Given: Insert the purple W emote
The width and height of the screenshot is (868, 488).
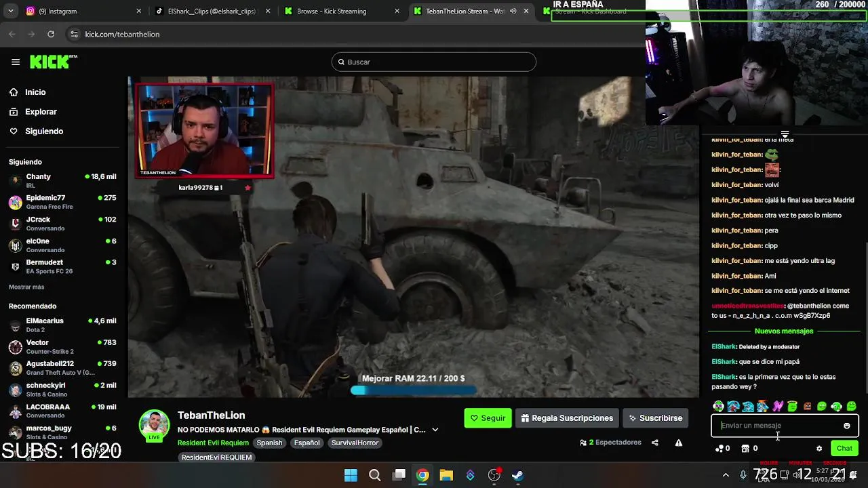Looking at the screenshot, I should [777, 407].
